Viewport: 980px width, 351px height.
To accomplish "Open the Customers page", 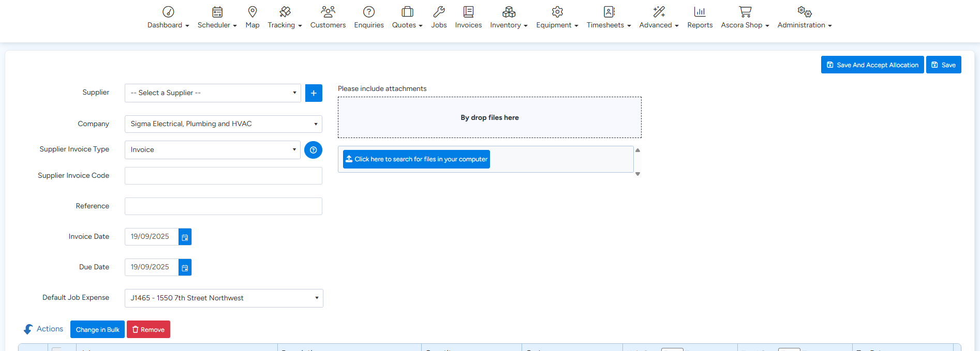I will tap(328, 17).
